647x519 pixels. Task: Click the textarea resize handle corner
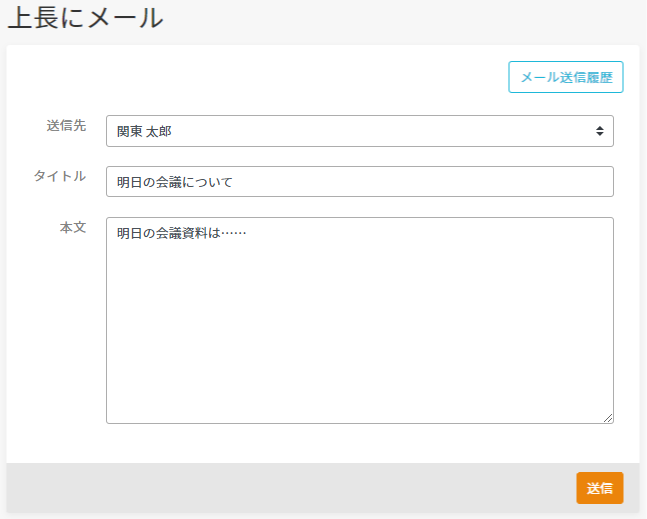pos(608,418)
